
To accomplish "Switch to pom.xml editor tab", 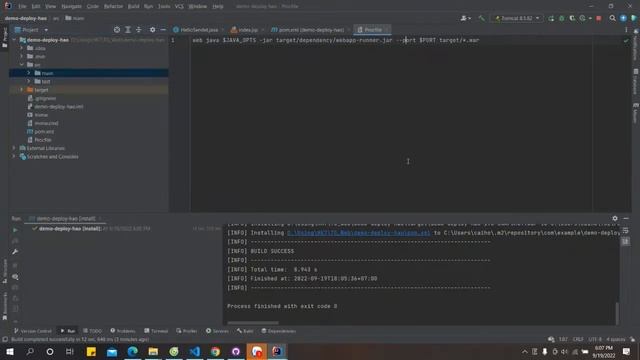I will click(310, 30).
